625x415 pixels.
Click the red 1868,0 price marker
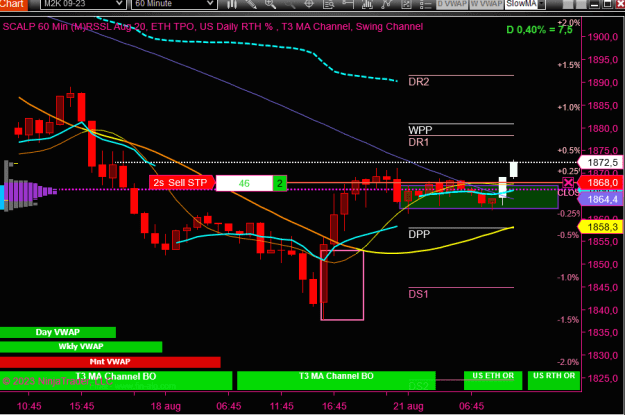(600, 183)
